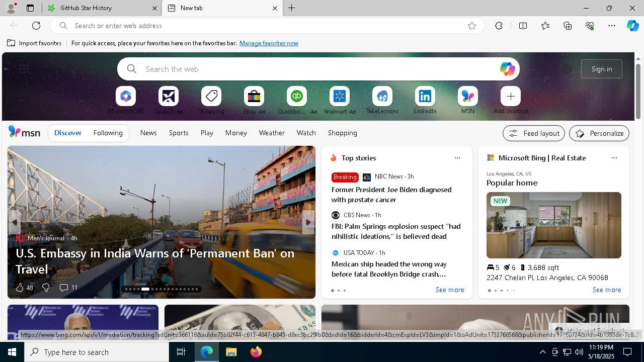The image size is (644, 362).
Task: Open the QuickBooks shortcut tile
Action: (x=297, y=96)
